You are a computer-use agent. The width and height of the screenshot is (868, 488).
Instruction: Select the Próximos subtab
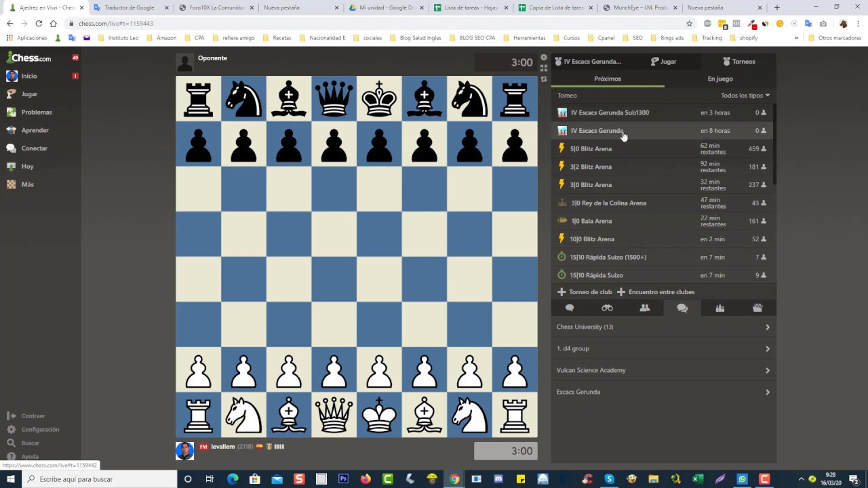(608, 79)
